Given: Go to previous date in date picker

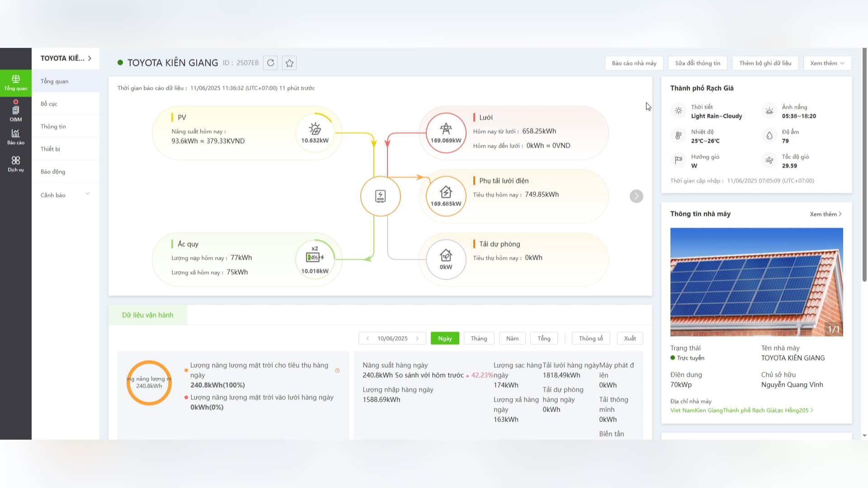Looking at the screenshot, I should click(368, 338).
